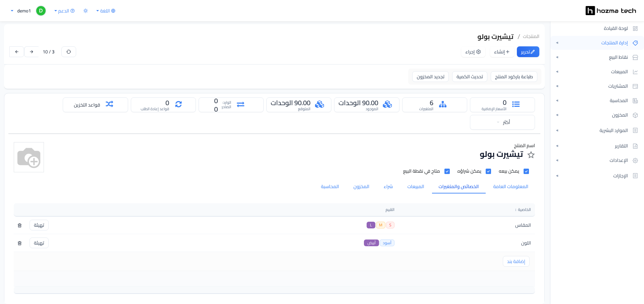Image resolution: width=644 pixels, height=304 pixels.
Task: Open the demo1 user menu dropdown
Action: pos(21,11)
